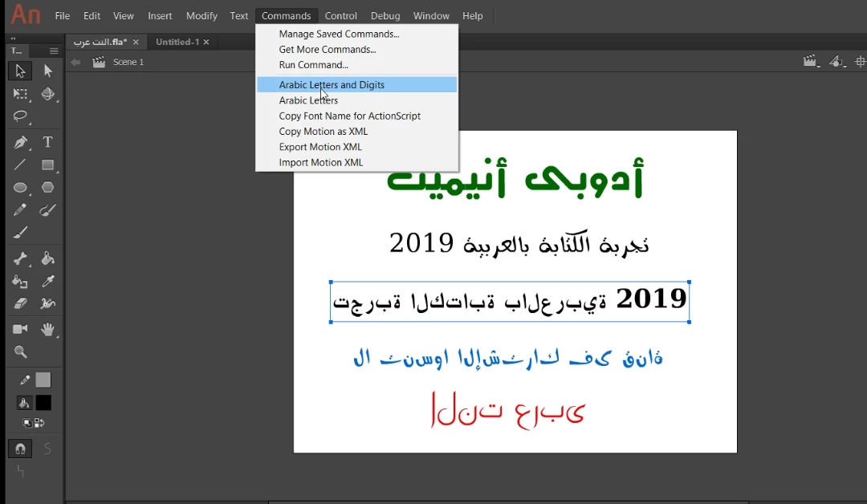The height and width of the screenshot is (504, 867).
Task: Click the stroke color pencil icon
Action: 24,380
